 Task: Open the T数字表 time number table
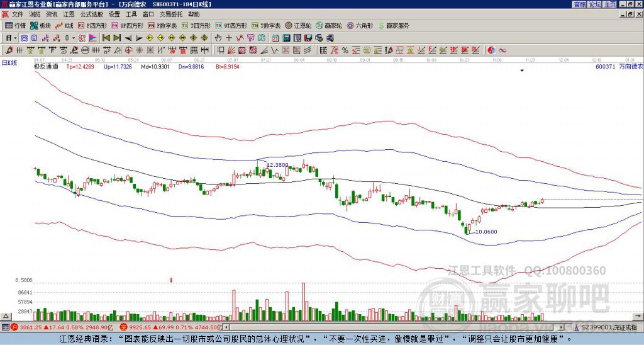click(266, 25)
